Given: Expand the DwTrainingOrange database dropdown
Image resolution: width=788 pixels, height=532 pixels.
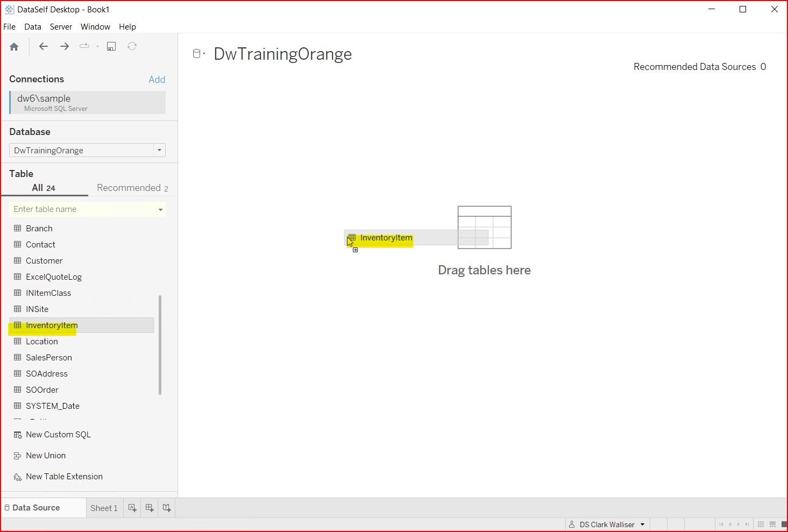Looking at the screenshot, I should point(159,151).
